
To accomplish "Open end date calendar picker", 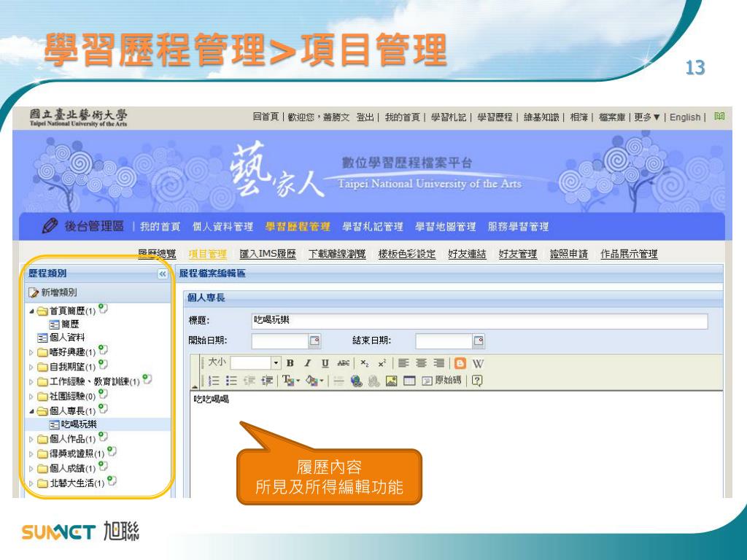I will point(479,341).
